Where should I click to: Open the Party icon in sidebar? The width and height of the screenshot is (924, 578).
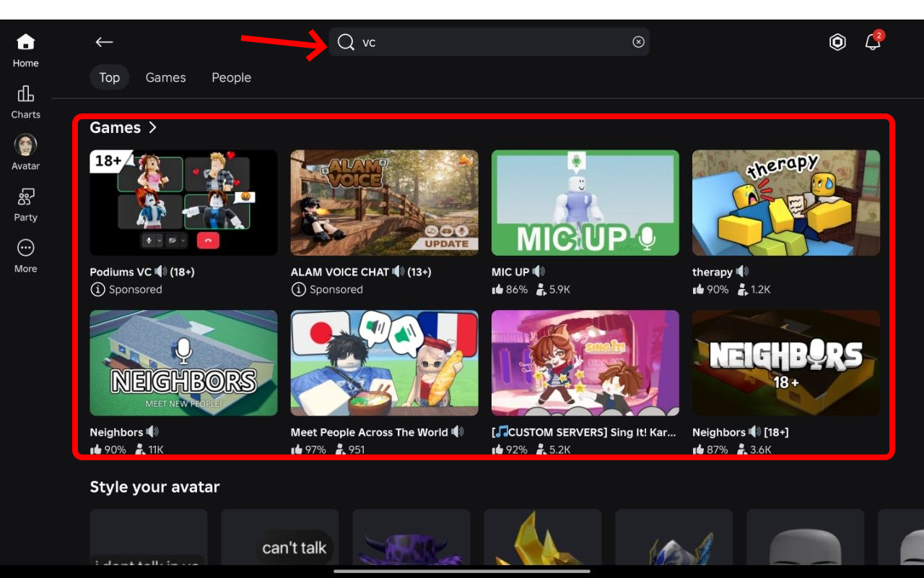click(x=25, y=197)
